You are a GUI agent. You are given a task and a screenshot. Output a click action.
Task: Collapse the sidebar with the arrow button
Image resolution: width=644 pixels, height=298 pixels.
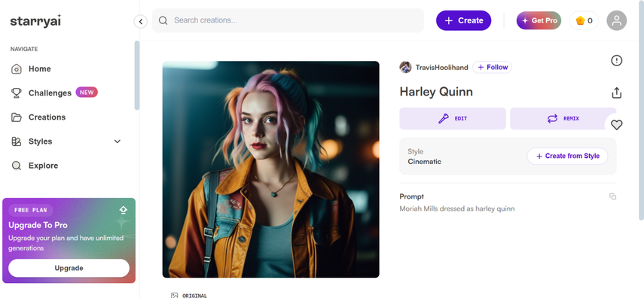[x=140, y=21]
